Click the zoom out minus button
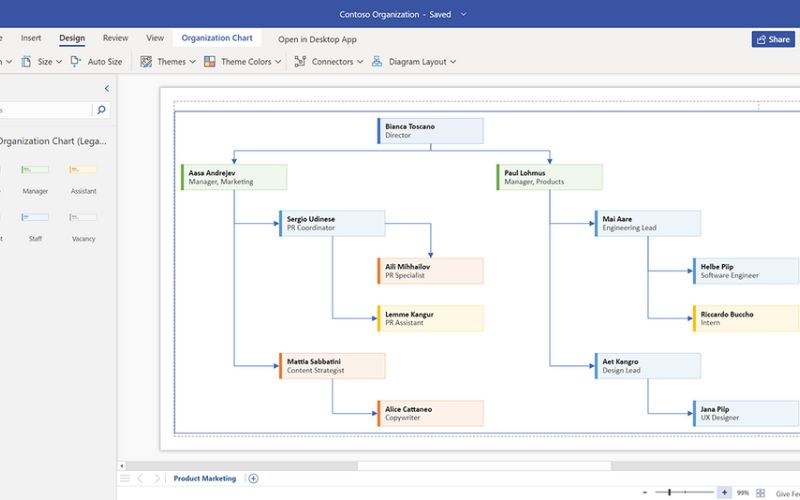This screenshot has height=500, width=800. [645, 492]
